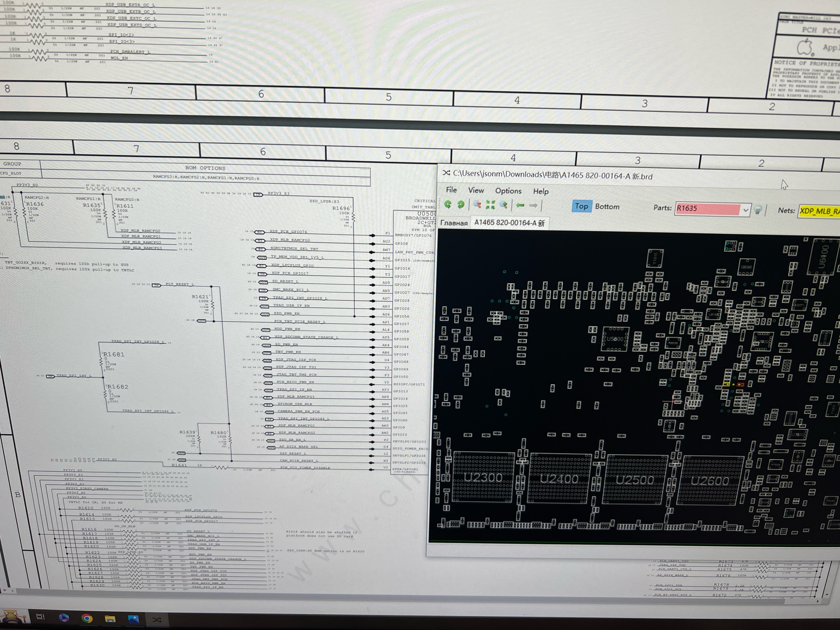Show the Top side of the board

[x=581, y=206]
